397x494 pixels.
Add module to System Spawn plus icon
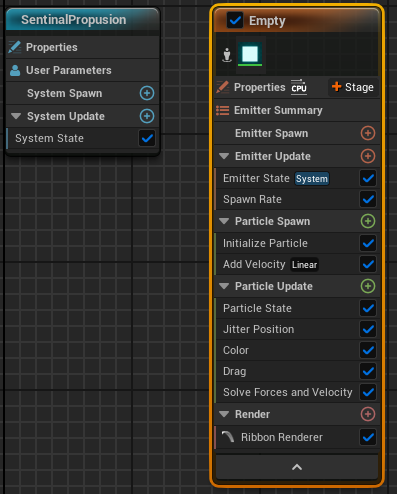point(147,93)
